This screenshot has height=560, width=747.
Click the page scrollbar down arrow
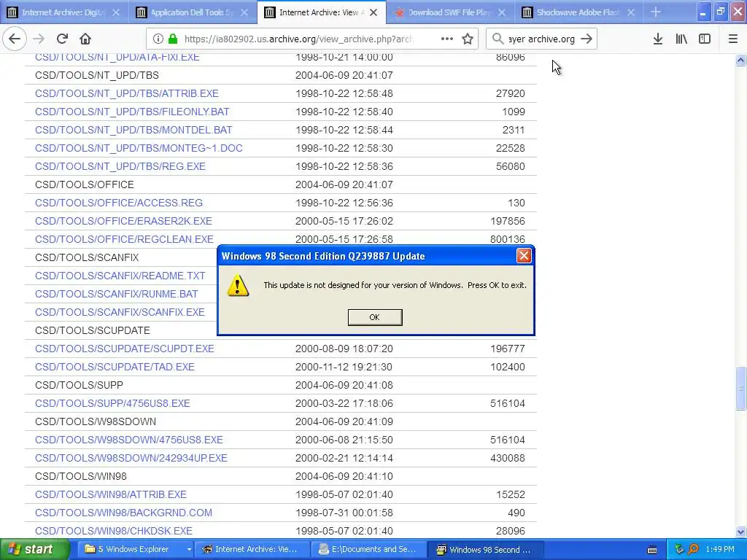pos(741,532)
